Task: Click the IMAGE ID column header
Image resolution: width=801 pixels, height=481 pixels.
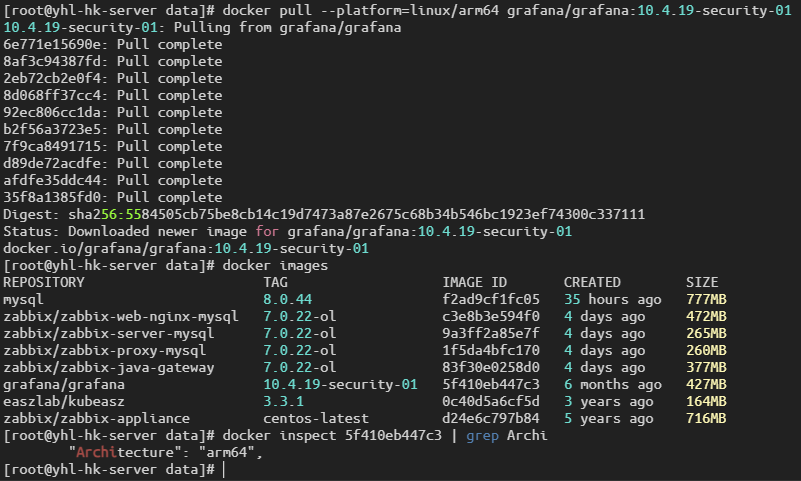Action: (x=475, y=282)
